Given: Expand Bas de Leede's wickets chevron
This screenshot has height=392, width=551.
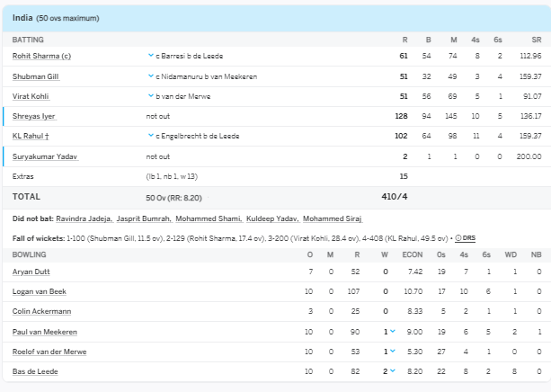Looking at the screenshot, I should (x=393, y=371).
